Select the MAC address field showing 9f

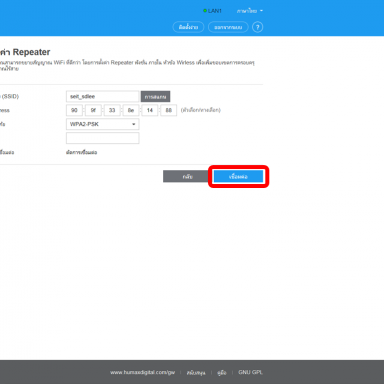pyautogui.click(x=93, y=110)
